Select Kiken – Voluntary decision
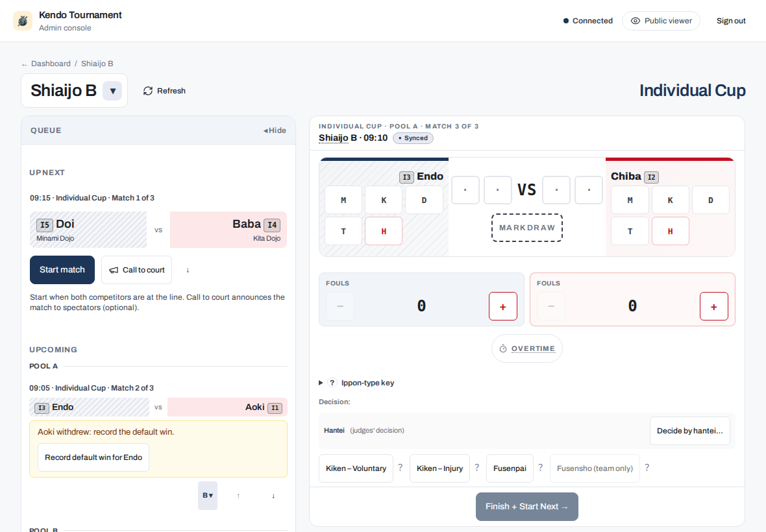 (356, 468)
